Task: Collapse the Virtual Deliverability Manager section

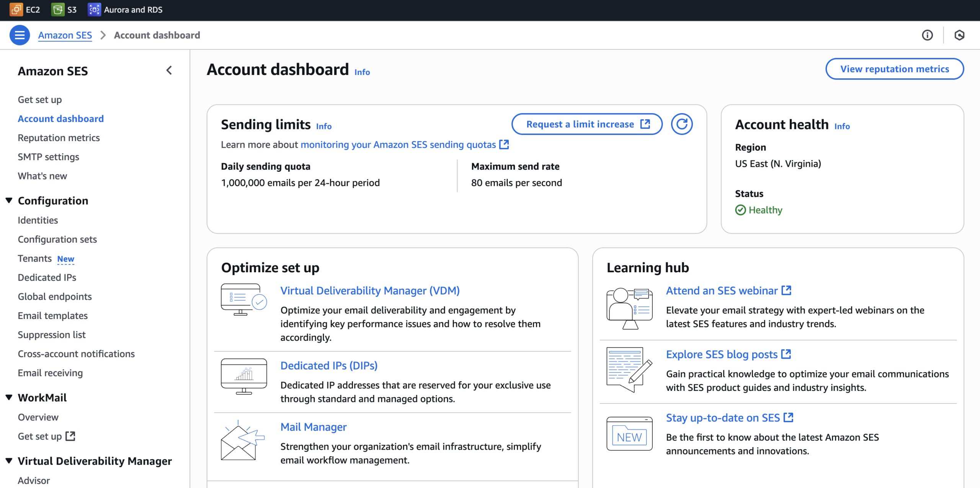Action: coord(9,460)
